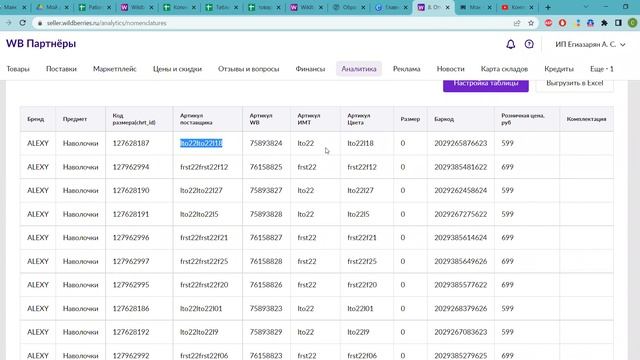Click supplier article lto22lto22l5
This screenshot has width=640, height=360.
(x=199, y=214)
